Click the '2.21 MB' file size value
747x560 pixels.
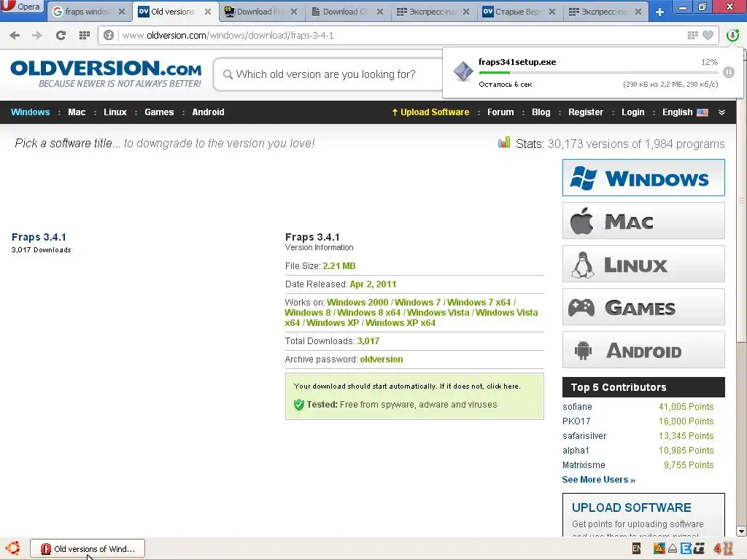pos(339,266)
